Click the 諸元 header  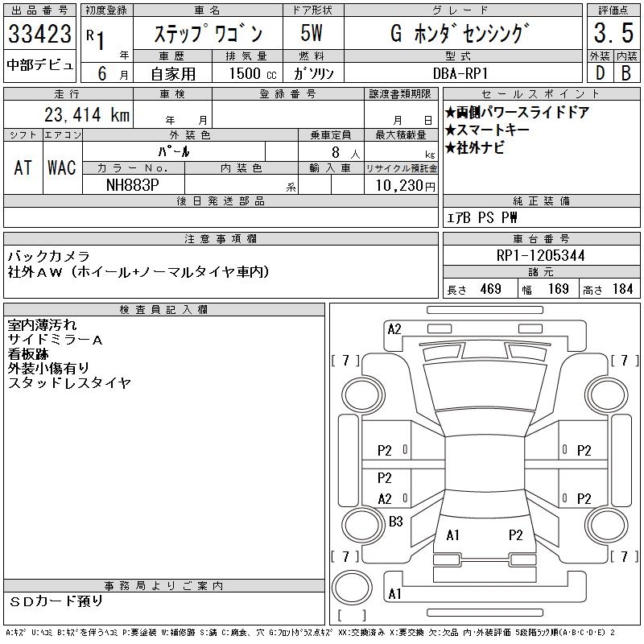click(541, 272)
